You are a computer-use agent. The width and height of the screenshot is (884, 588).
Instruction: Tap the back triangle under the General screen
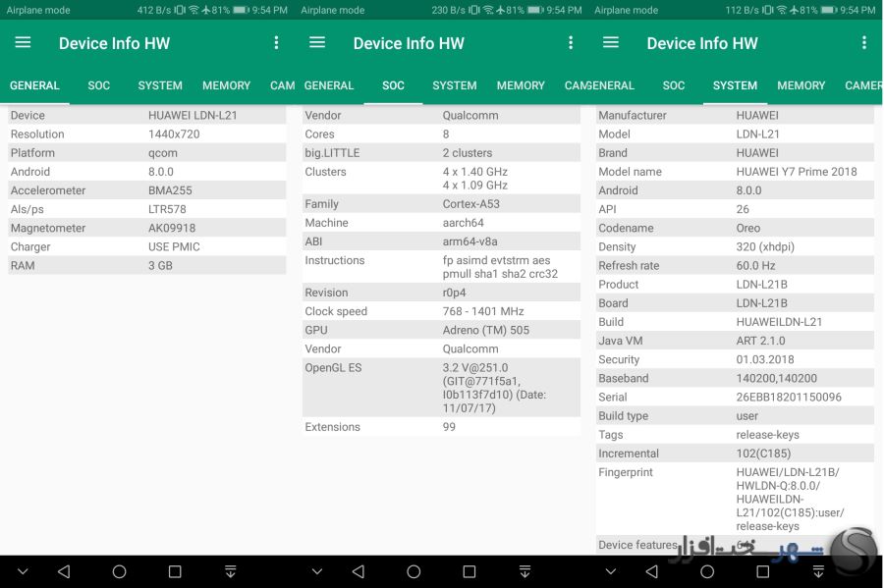[64, 571]
